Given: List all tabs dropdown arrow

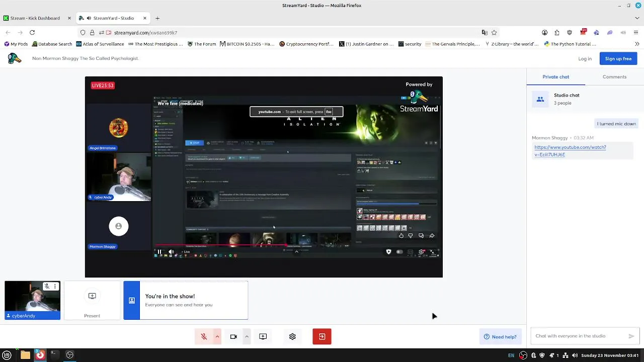Looking at the screenshot, I should tap(637, 18).
